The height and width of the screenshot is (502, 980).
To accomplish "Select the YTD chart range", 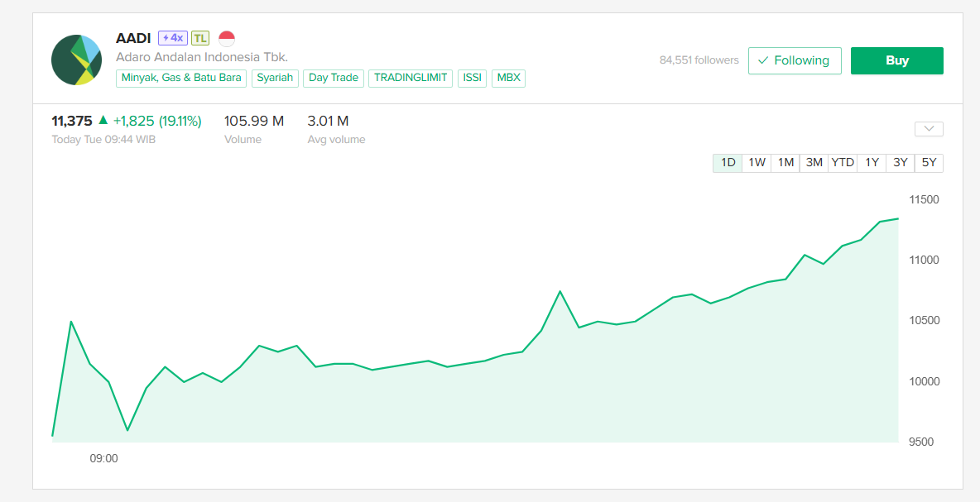I will [843, 163].
